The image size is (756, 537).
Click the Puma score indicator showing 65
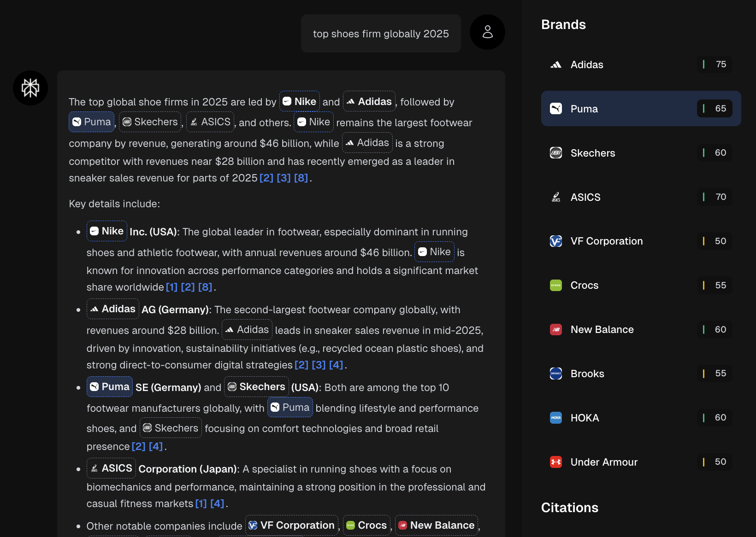click(x=715, y=109)
